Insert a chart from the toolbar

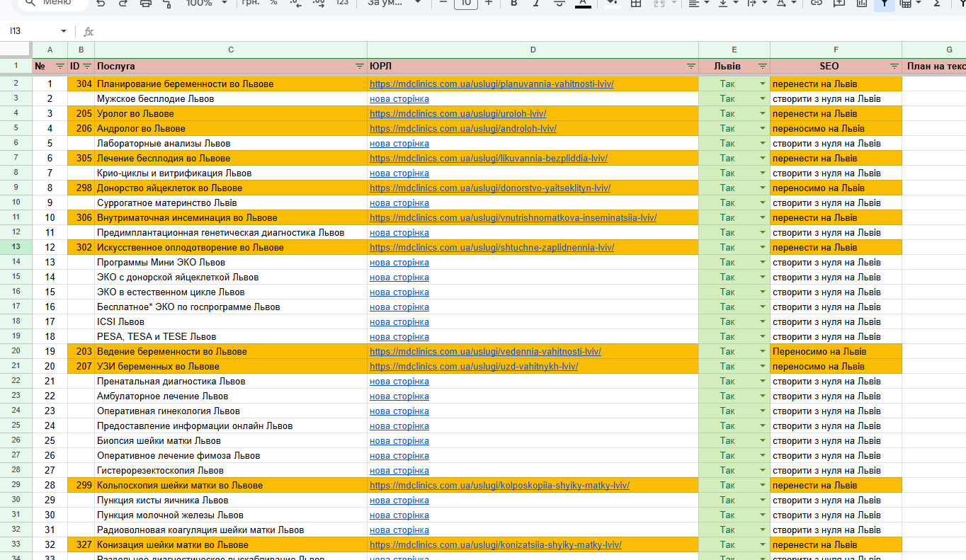tap(862, 4)
